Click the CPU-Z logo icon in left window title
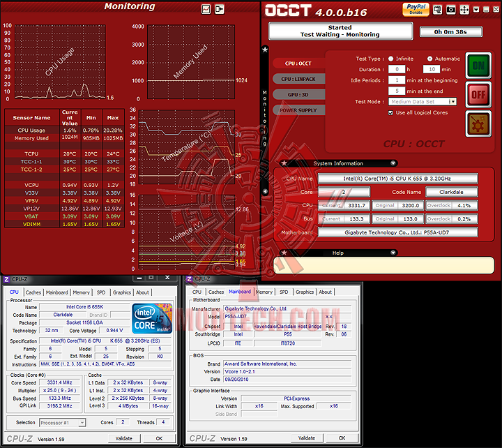The width and height of the screenshot is (502, 448). pyautogui.click(x=6, y=279)
